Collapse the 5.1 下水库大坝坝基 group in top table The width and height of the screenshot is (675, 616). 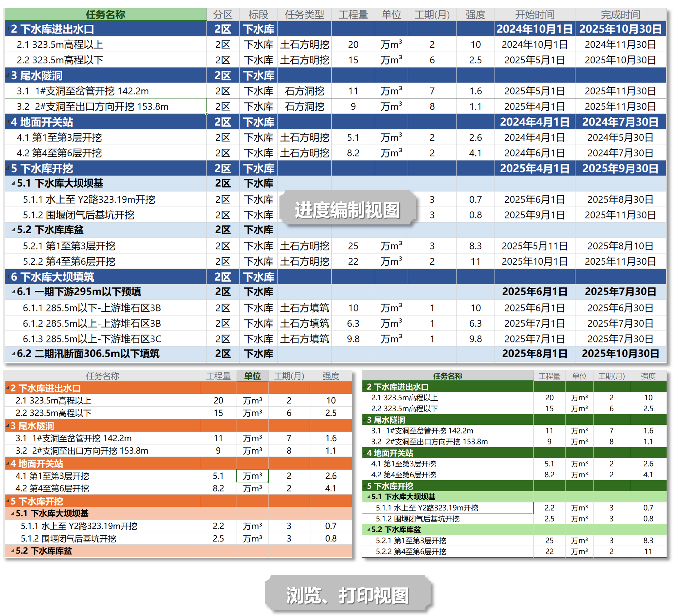click(13, 183)
